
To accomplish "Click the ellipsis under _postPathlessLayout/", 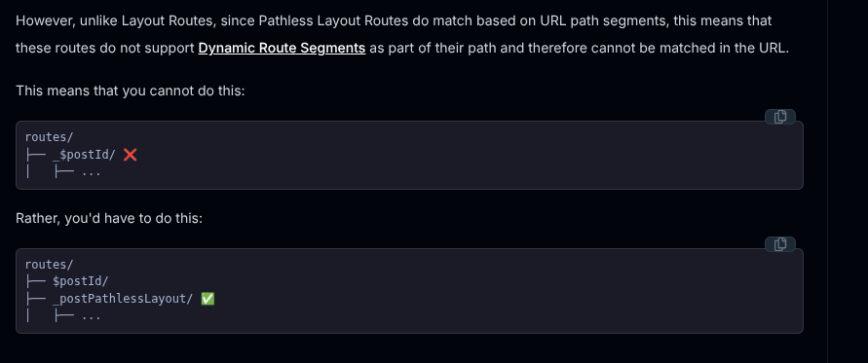I will tap(91, 316).
